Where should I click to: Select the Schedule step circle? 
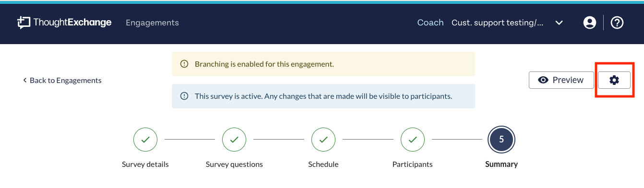coord(323,140)
